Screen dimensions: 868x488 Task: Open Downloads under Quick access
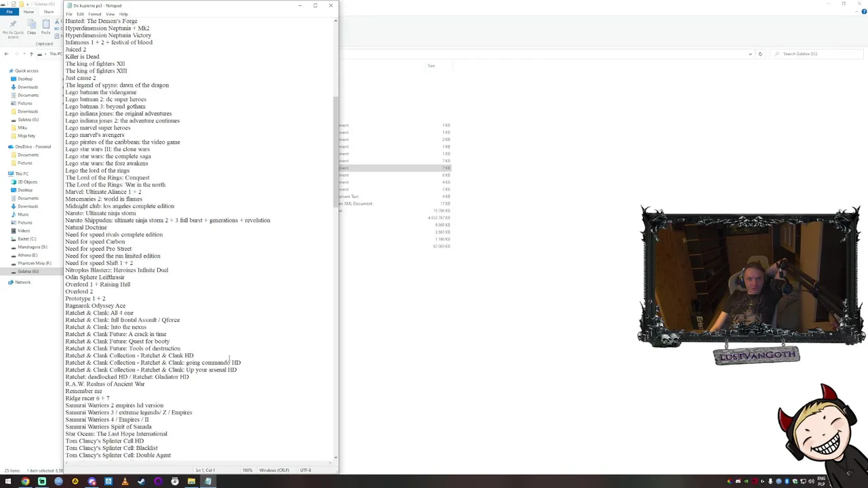[x=28, y=87]
